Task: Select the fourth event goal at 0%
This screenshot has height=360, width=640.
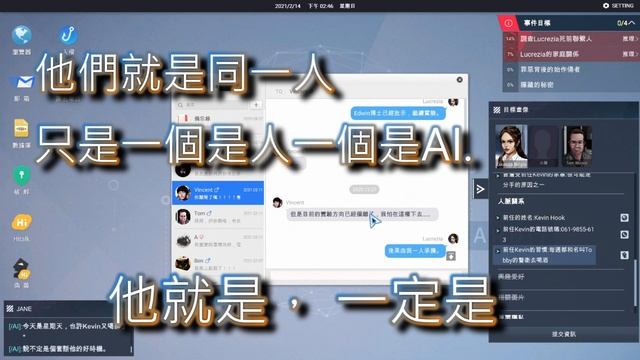Action: 571,85
